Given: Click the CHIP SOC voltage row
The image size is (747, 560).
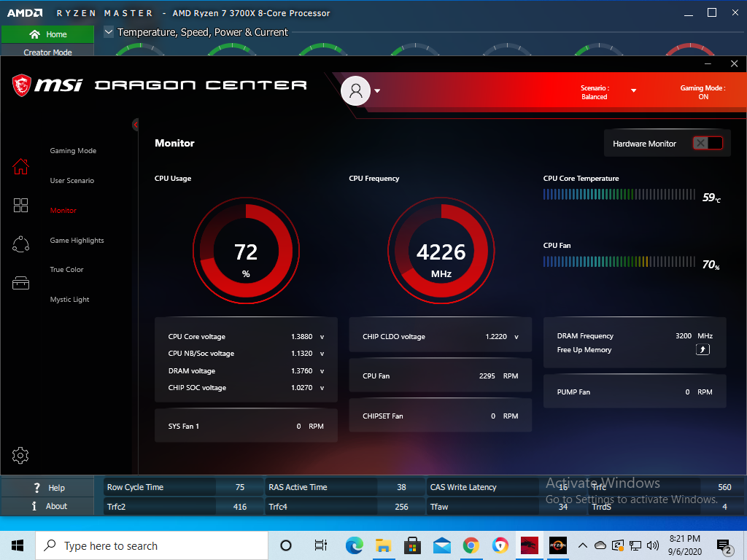Looking at the screenshot, I should click(246, 388).
